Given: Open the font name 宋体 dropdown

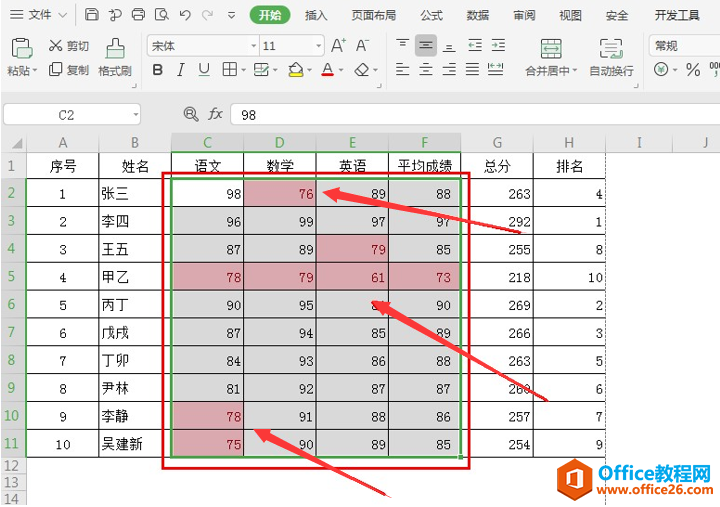Looking at the screenshot, I should 253,46.
